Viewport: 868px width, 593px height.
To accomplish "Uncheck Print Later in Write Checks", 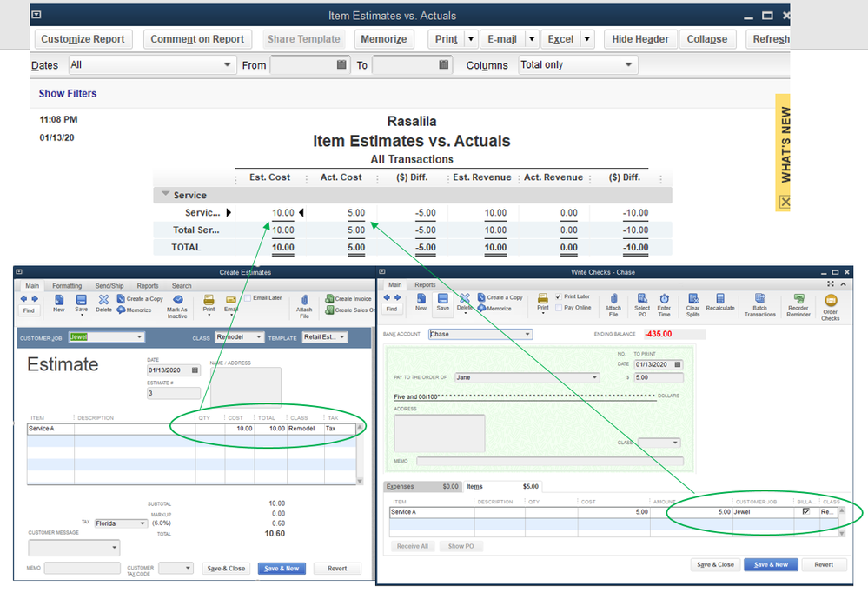I will 559,296.
